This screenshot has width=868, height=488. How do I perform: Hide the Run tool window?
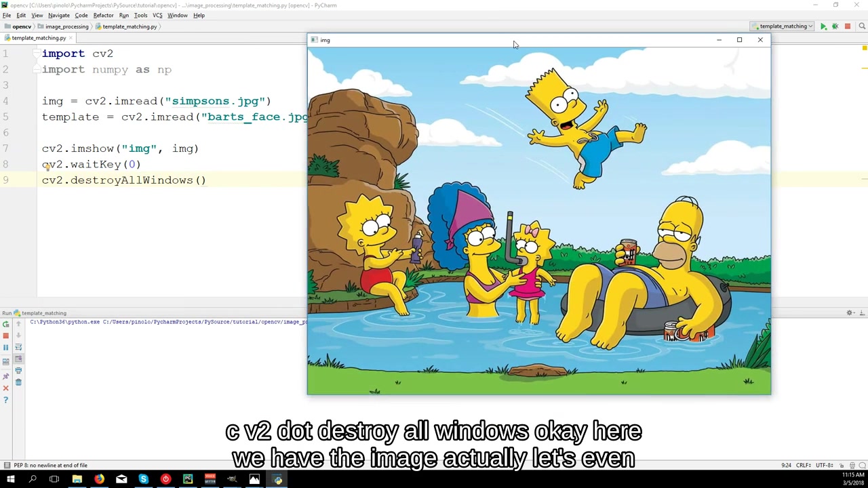click(x=862, y=313)
